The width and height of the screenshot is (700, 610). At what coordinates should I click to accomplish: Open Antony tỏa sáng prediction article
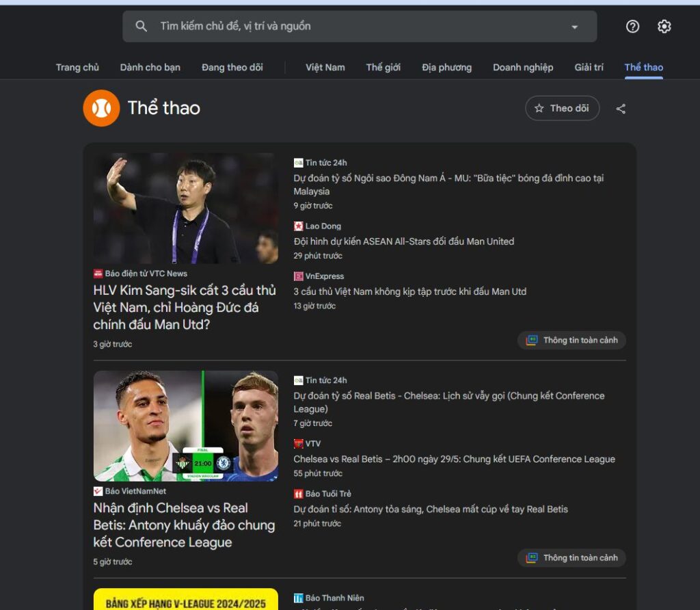pyautogui.click(x=431, y=509)
